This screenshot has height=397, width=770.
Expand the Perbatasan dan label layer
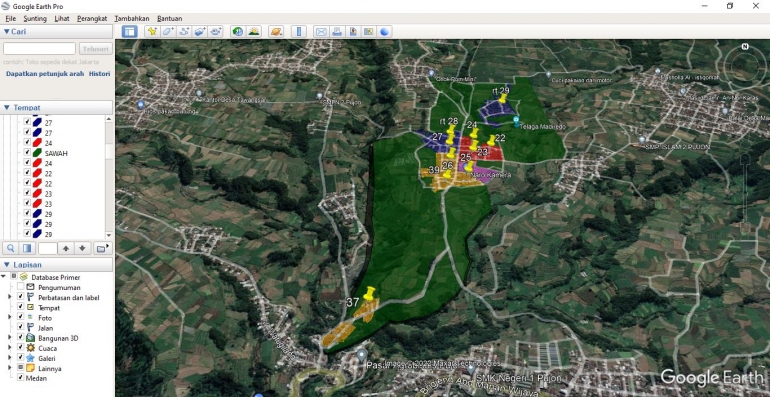click(10, 297)
